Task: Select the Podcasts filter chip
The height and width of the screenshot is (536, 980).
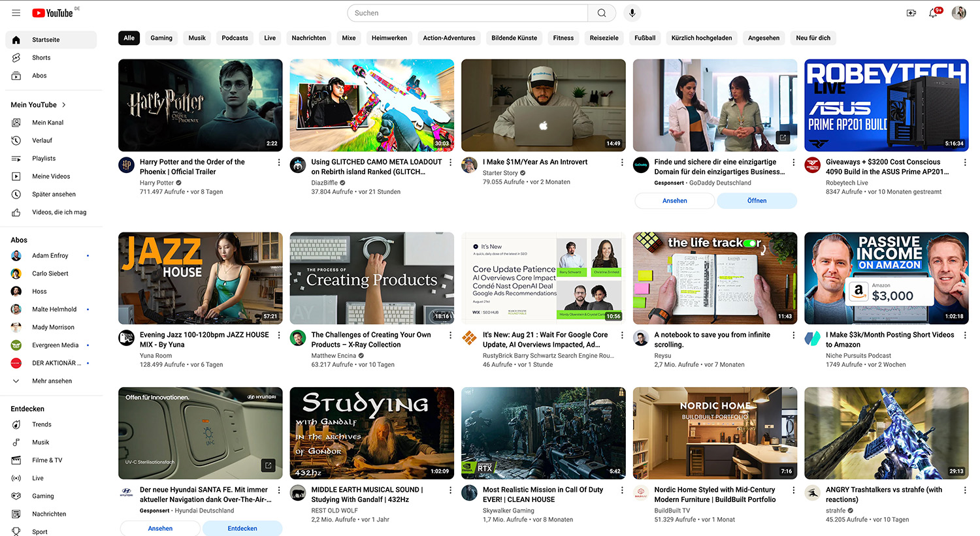Action: (235, 38)
